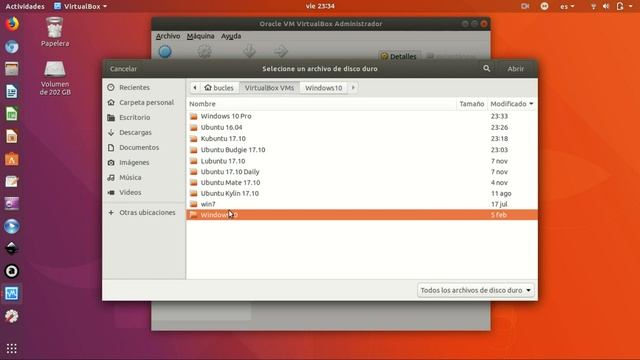Screen dimensions: 640x360
Task: Click the VirtualBox icon in the dock
Action: point(12,293)
